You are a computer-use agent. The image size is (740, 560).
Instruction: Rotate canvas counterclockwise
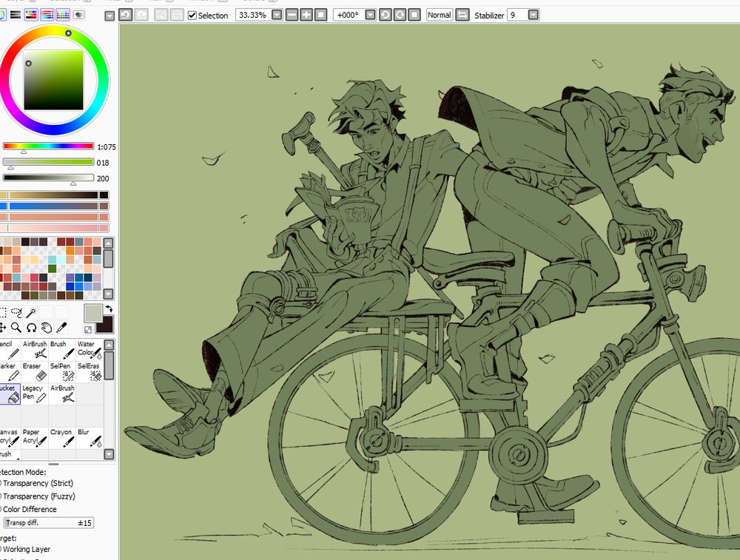(x=385, y=15)
